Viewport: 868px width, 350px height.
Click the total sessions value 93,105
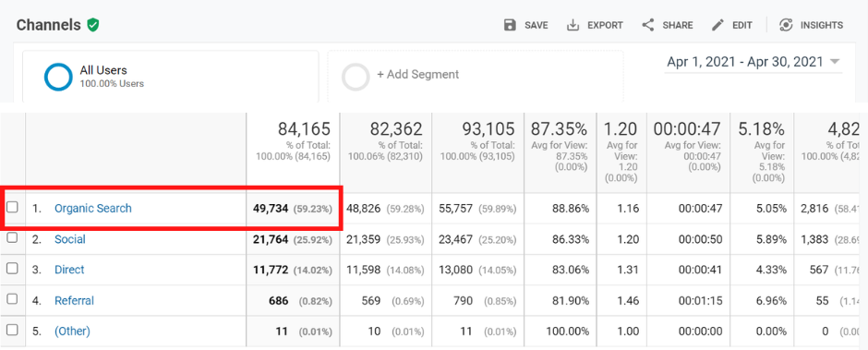coord(488,129)
